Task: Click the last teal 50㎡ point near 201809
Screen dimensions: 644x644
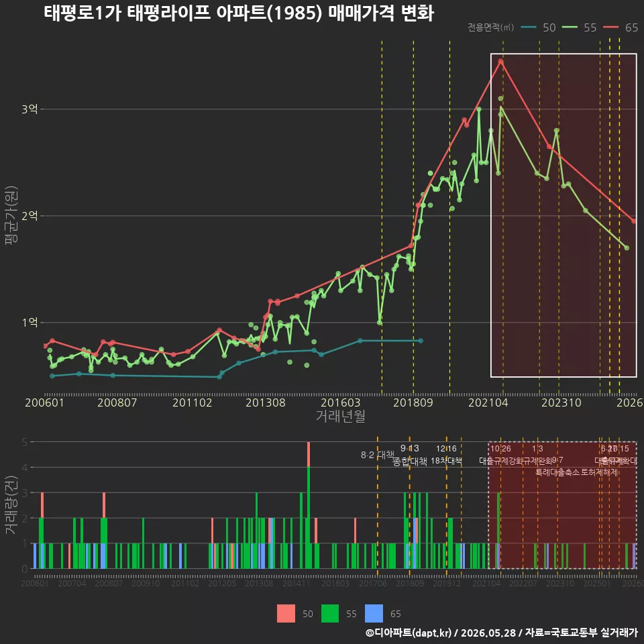Action: click(x=421, y=341)
